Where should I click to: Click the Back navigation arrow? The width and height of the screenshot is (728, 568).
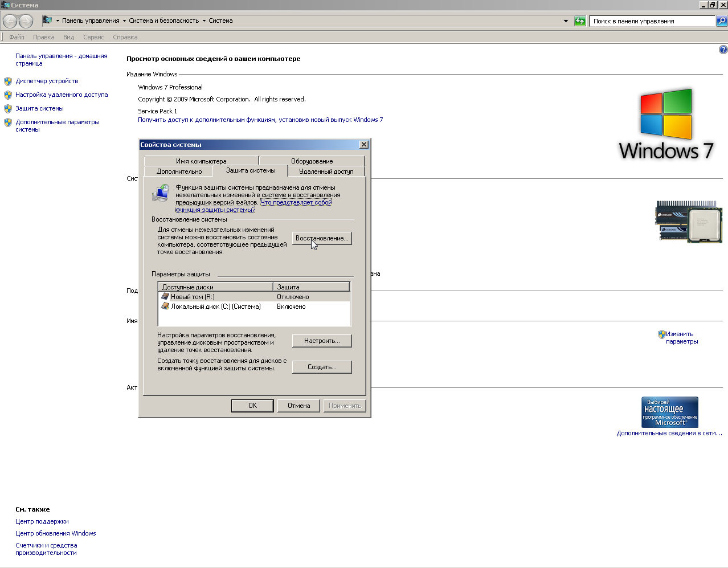(x=10, y=22)
